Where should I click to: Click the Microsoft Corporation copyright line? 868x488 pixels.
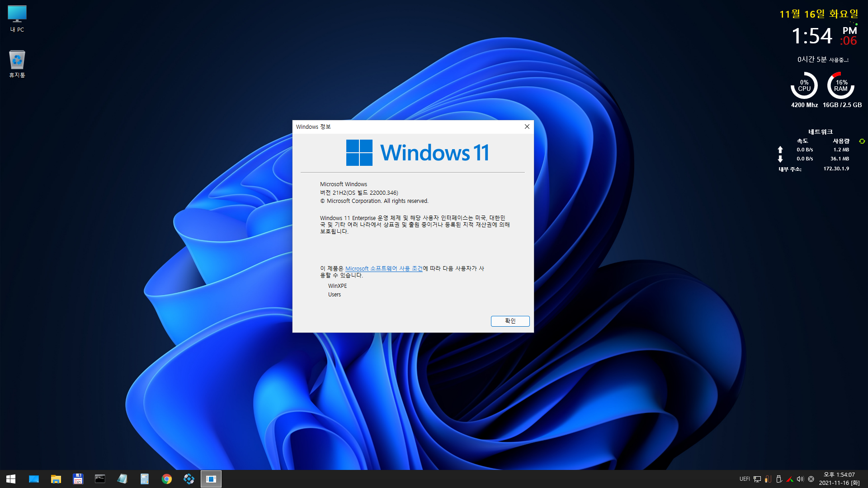point(374,201)
